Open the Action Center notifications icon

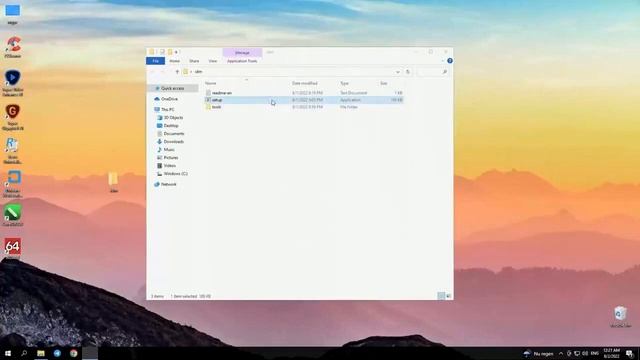(630, 353)
